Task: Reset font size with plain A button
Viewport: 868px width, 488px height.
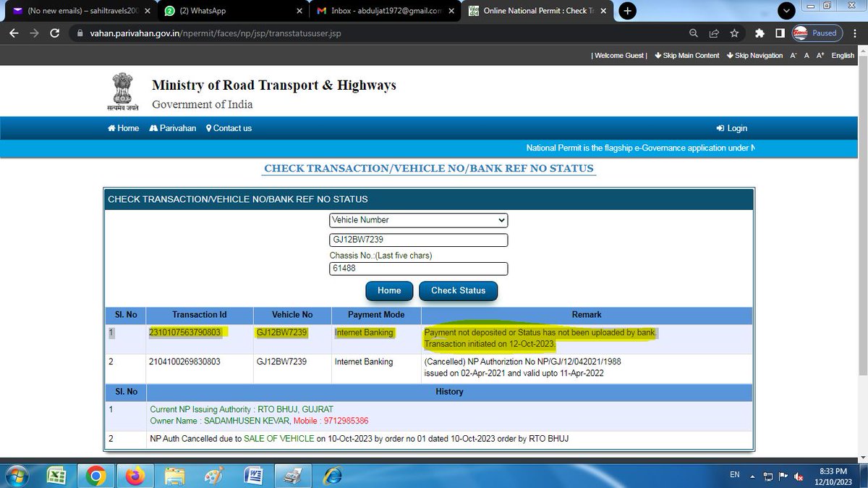Action: [x=807, y=56]
